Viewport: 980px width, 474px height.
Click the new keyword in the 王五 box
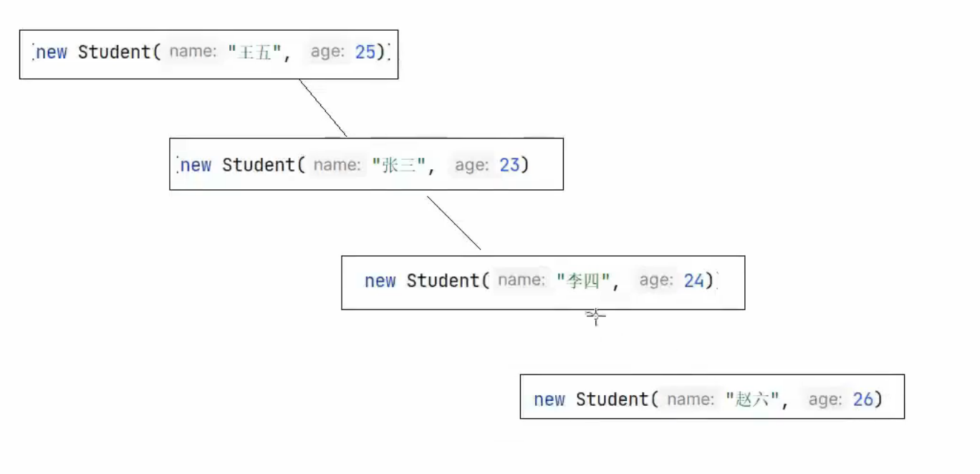point(52,52)
